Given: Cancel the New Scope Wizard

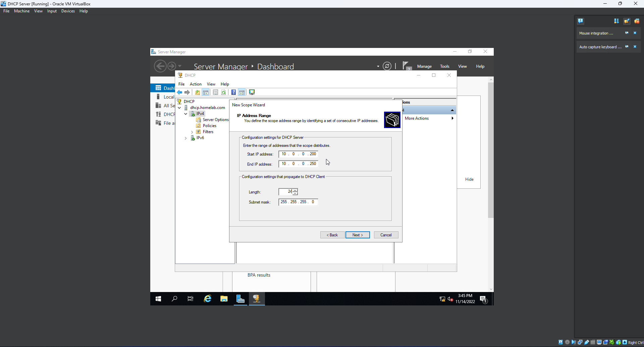Looking at the screenshot, I should [386, 235].
